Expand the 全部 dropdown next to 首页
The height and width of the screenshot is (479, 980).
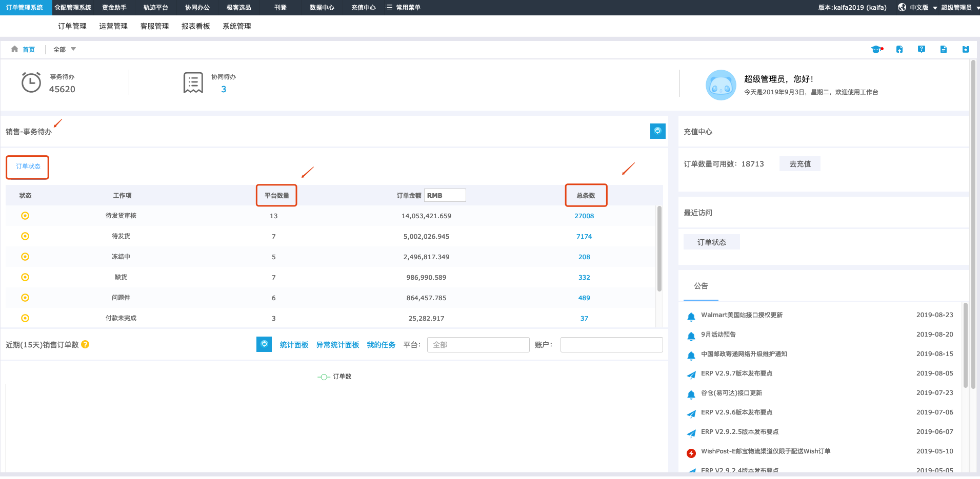point(64,49)
